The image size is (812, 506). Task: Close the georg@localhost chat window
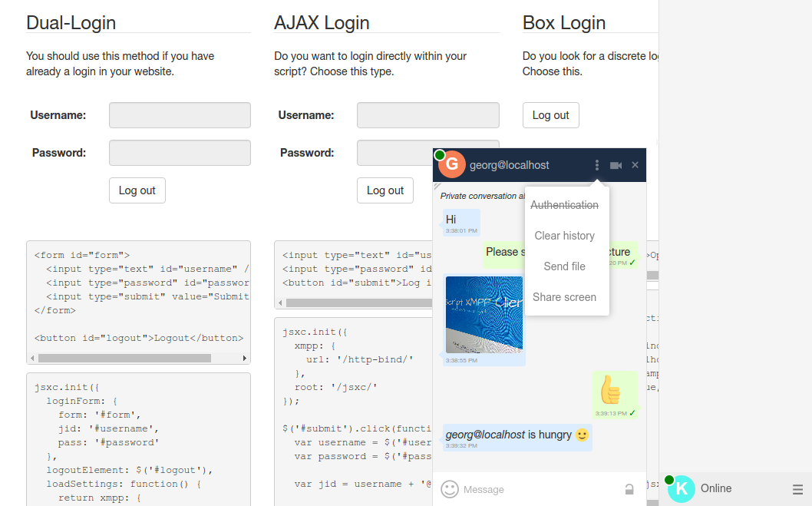pyautogui.click(x=635, y=164)
